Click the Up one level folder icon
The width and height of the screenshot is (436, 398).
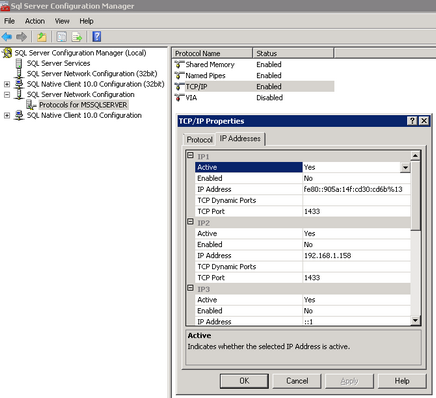click(42, 37)
